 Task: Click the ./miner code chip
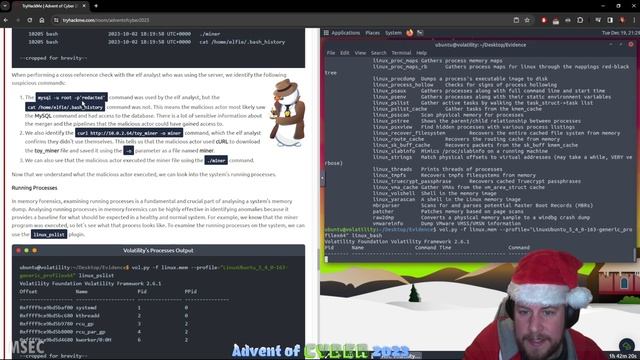216,160
